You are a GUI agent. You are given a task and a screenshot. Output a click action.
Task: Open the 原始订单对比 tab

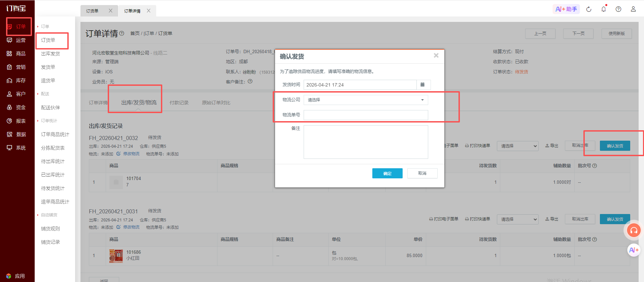pos(216,103)
